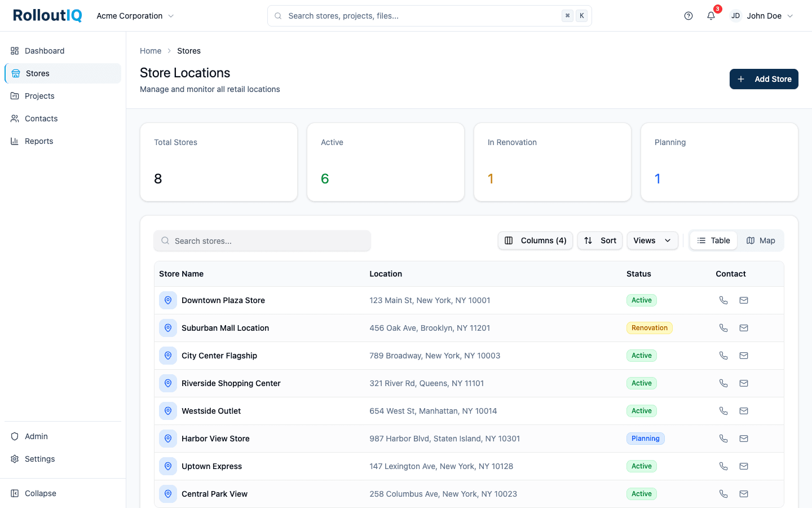Click the Add Store button
Image resolution: width=812 pixels, height=508 pixels.
764,79
